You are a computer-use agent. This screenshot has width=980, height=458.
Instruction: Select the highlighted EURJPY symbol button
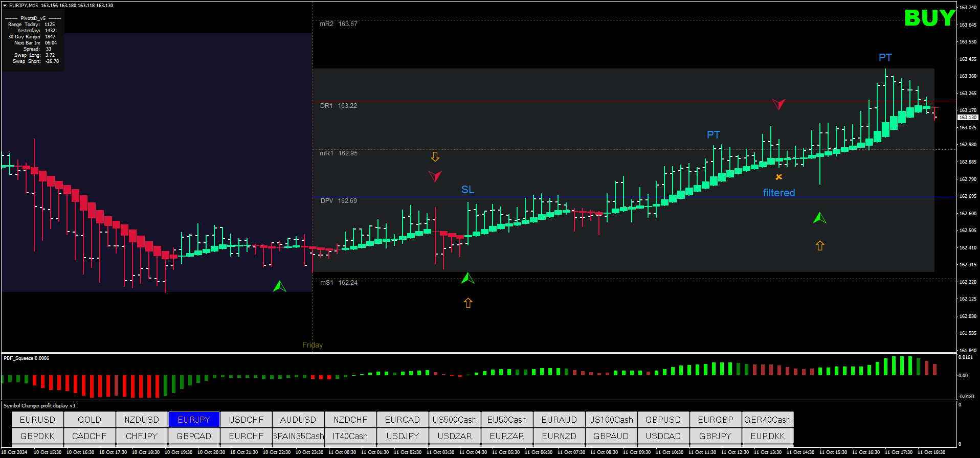pos(194,420)
